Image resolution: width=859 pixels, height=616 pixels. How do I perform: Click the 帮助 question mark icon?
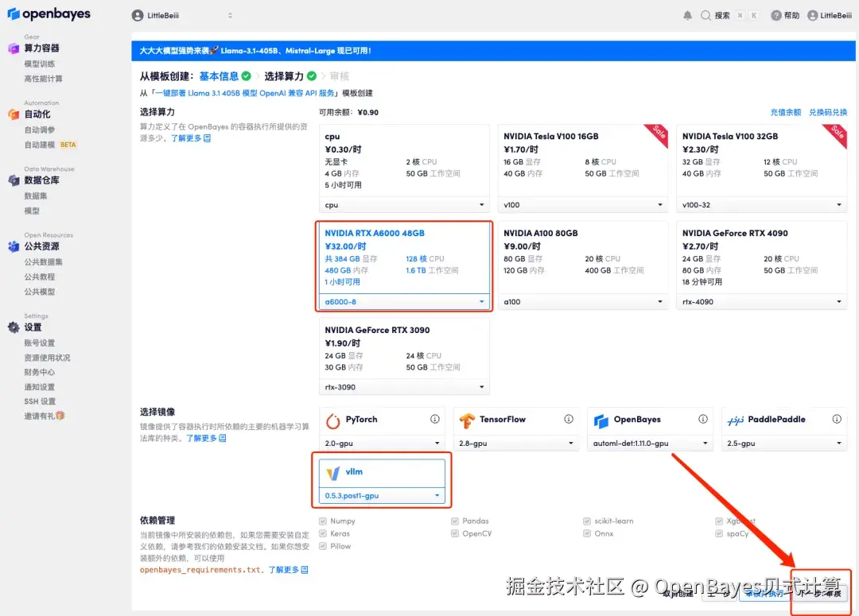point(775,15)
